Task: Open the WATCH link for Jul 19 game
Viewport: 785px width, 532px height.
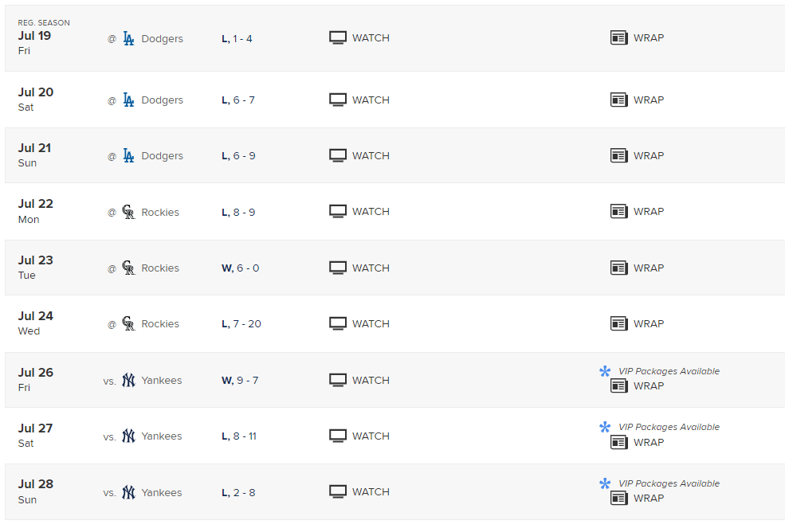Action: [371, 38]
